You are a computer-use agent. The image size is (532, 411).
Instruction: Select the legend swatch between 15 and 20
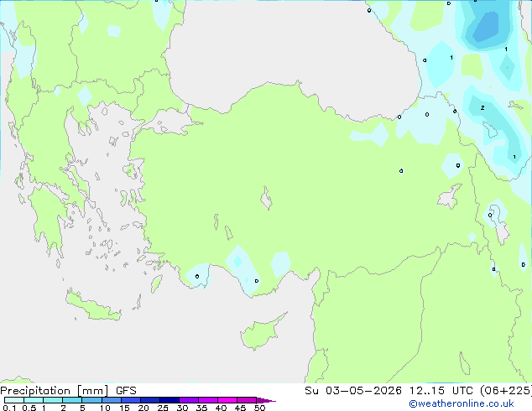point(130,400)
